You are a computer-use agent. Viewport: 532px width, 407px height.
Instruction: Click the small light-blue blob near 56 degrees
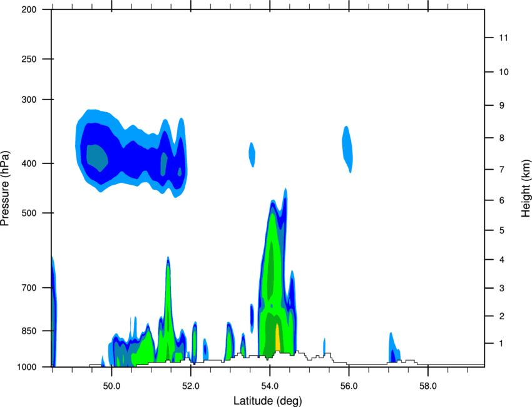347,149
